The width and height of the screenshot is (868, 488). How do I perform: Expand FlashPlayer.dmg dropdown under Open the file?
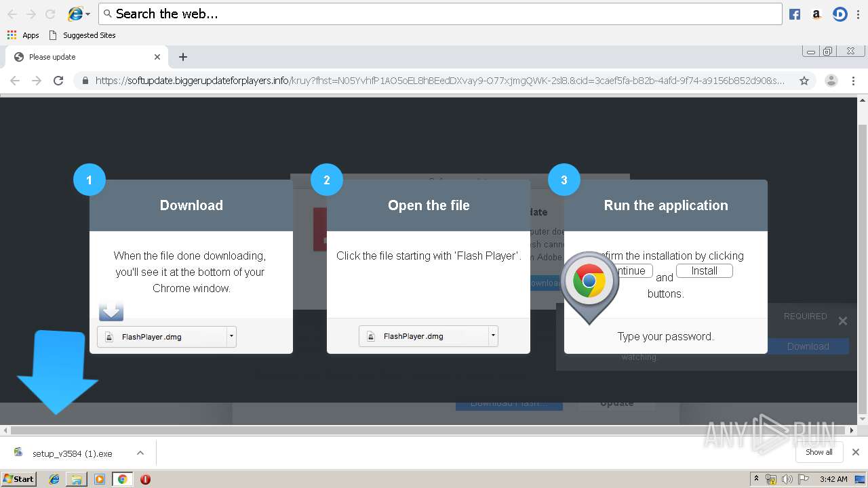click(493, 335)
